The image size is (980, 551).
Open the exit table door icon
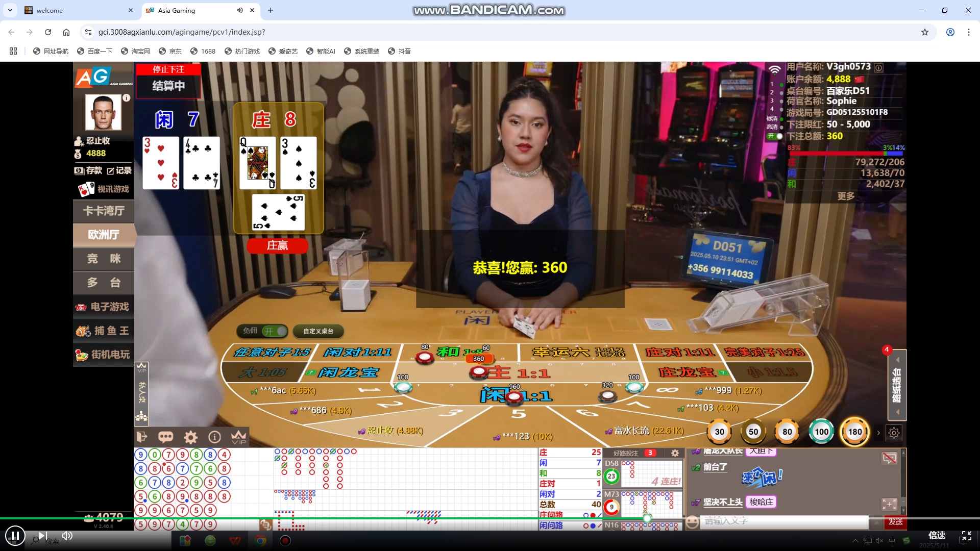(142, 437)
